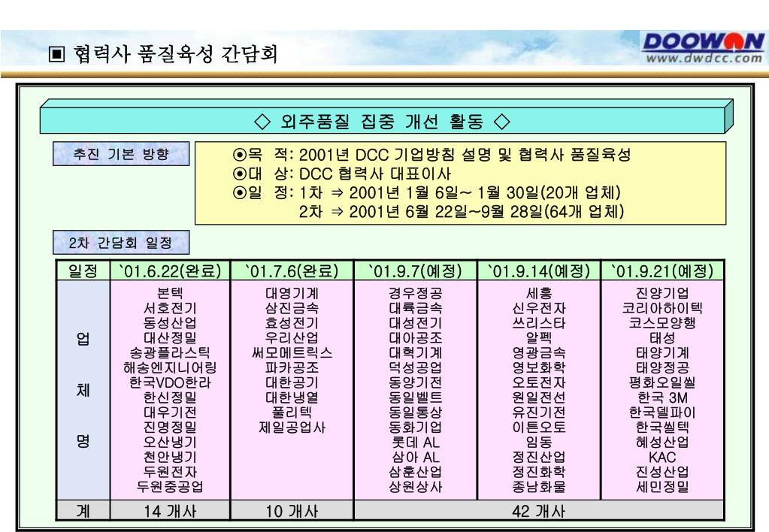Click company name 한국 3M
The width and height of the screenshot is (769, 532).
[662, 397]
